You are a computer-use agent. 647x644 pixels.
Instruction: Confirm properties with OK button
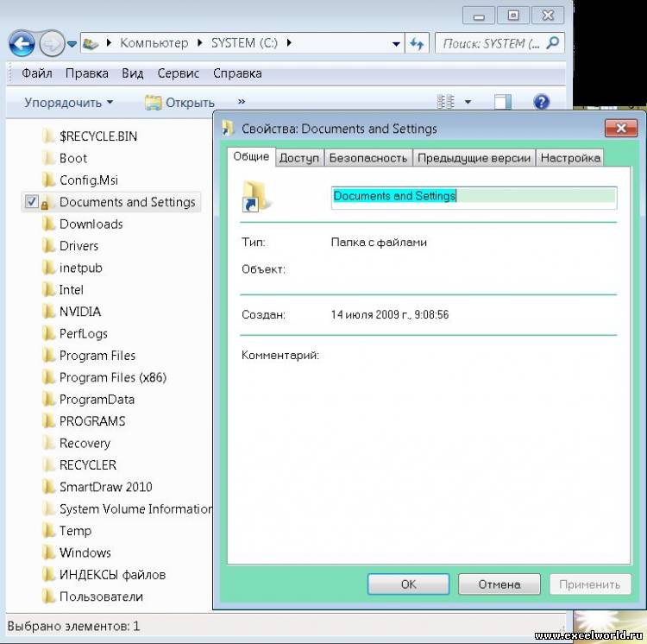point(408,584)
